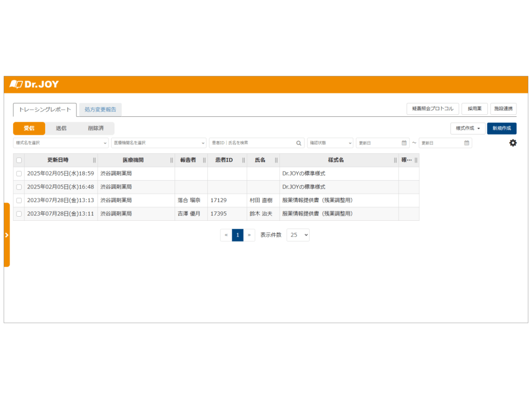This screenshot has height=399, width=532.
Task: Expand the orange left sidebar arrow
Action: point(7,235)
